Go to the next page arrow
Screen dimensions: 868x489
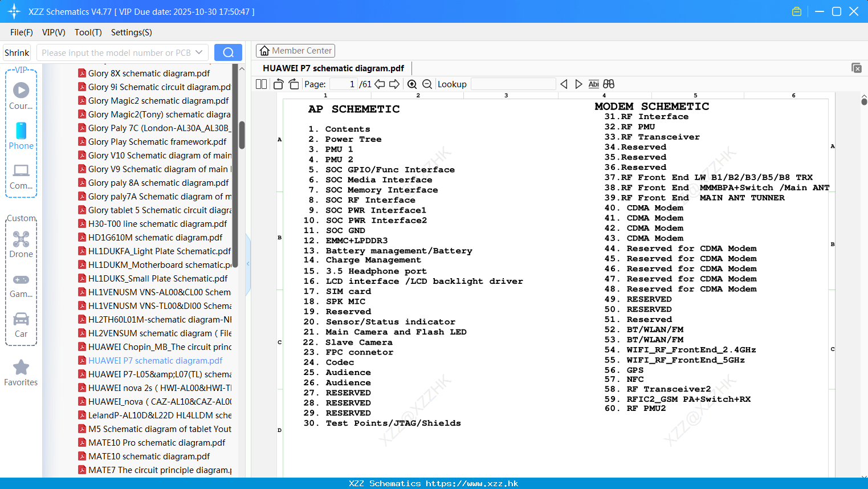tap(394, 84)
